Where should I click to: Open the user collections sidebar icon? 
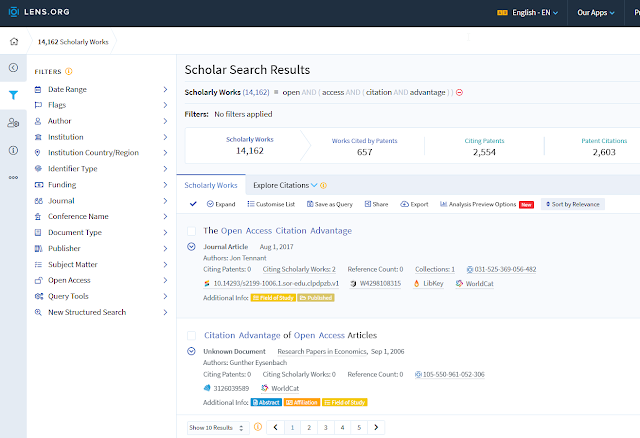click(x=13, y=122)
